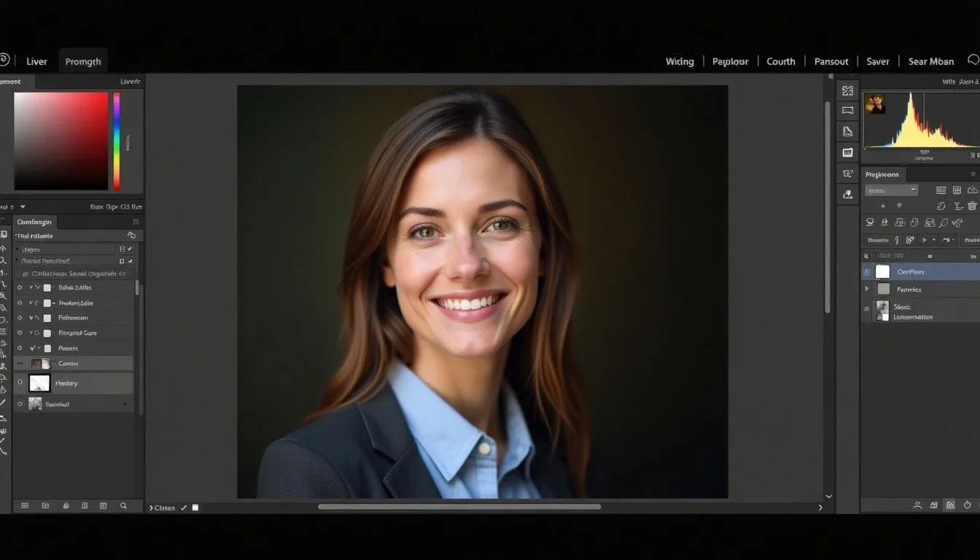This screenshot has width=980, height=560.
Task: Switch to the Peploreers panel tab
Action: click(x=882, y=174)
